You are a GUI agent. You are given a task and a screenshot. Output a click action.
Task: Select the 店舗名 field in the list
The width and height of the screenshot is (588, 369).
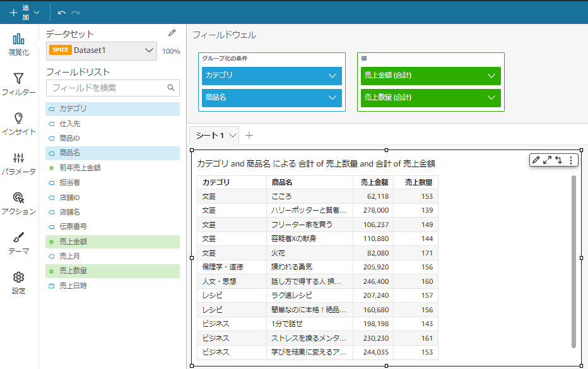click(x=112, y=212)
